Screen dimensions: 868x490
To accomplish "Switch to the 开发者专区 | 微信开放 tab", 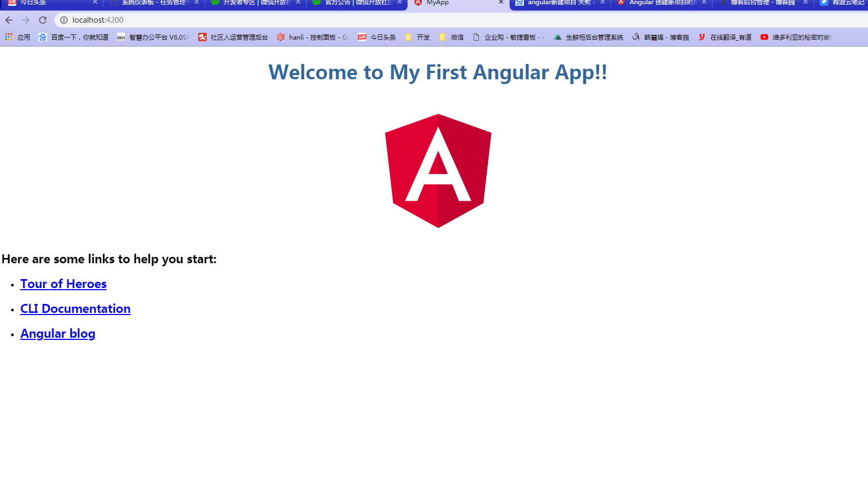I will click(255, 3).
